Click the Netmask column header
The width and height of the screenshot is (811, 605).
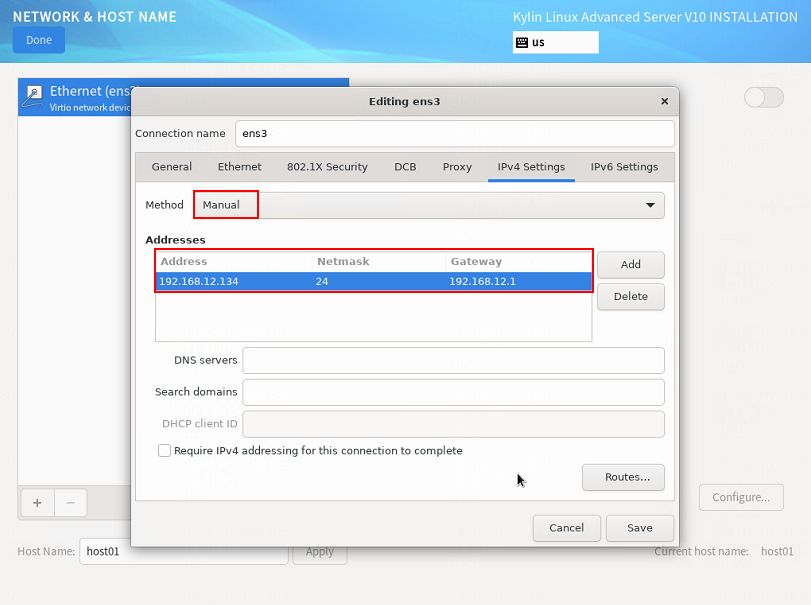tap(379, 262)
